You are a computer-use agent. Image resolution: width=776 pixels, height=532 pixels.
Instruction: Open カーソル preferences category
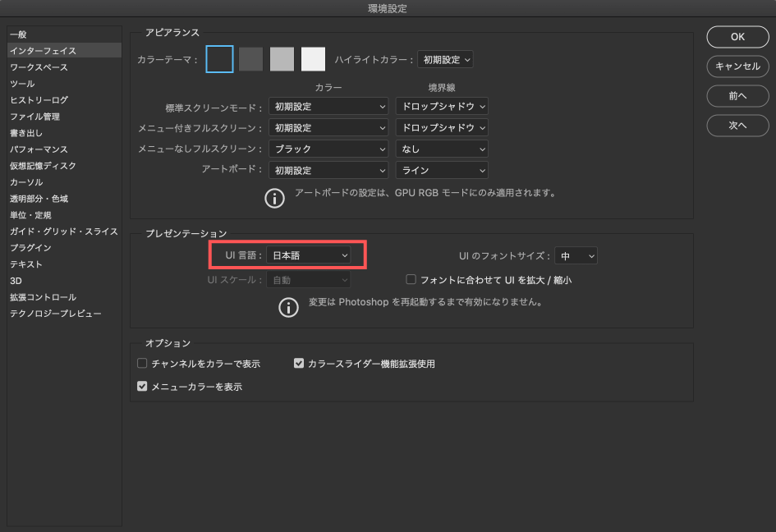point(64,182)
